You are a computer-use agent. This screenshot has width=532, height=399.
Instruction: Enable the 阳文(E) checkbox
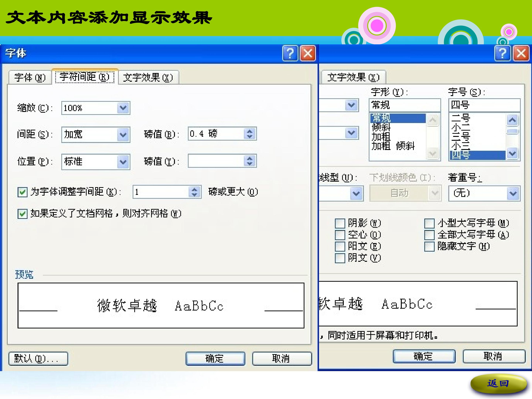(340, 246)
